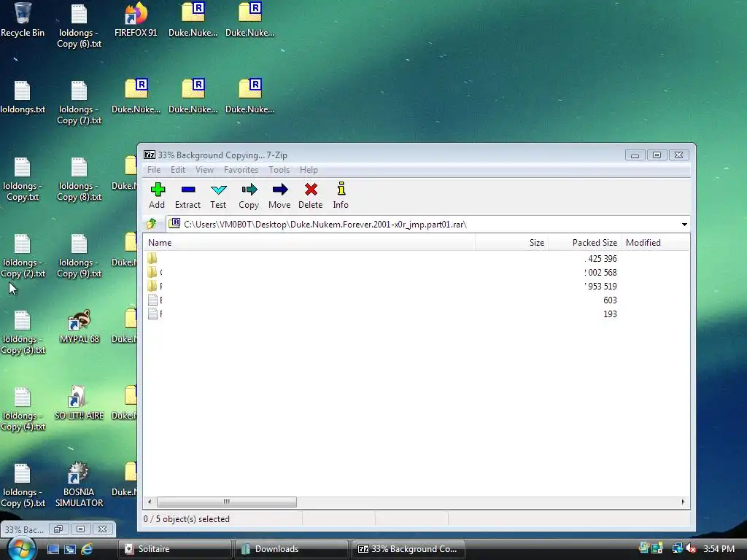Viewport: 747px width, 560px height.
Task: Sort list by Name column header
Action: tap(309, 242)
